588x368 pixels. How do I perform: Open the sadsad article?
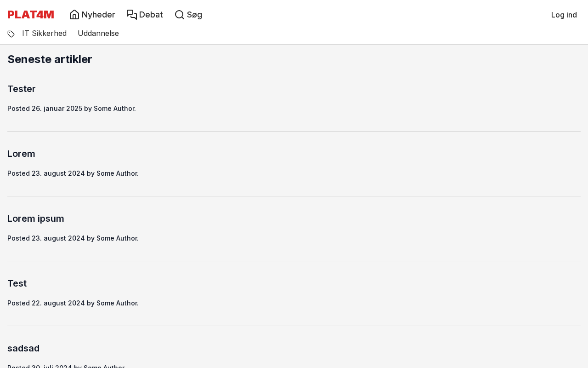point(23,348)
